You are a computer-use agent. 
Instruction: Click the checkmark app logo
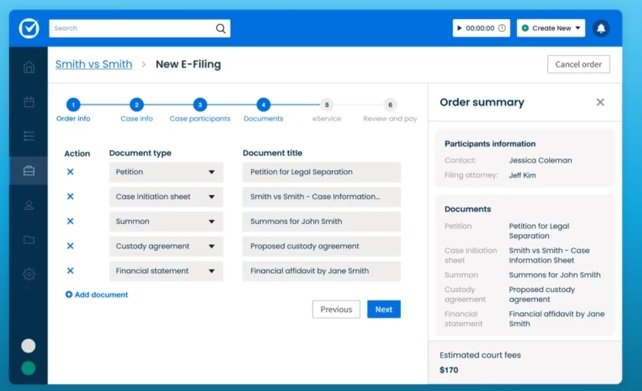coord(29,28)
